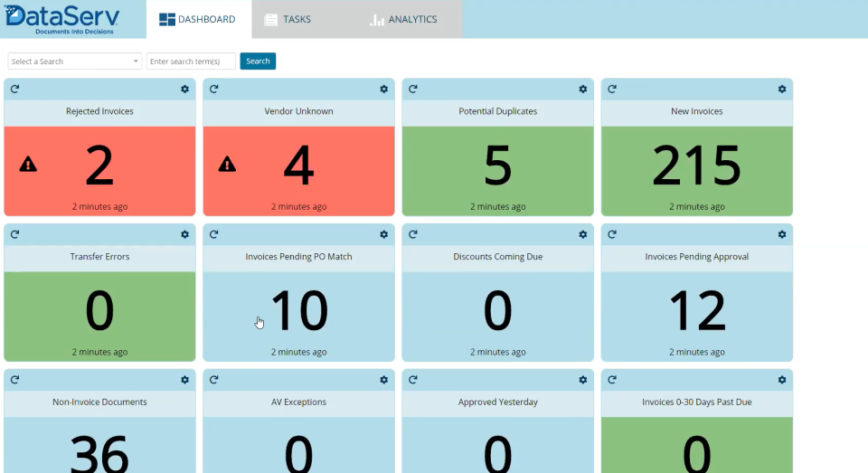Open settings gear for New Invoices
Image resolution: width=868 pixels, height=473 pixels.
(781, 89)
